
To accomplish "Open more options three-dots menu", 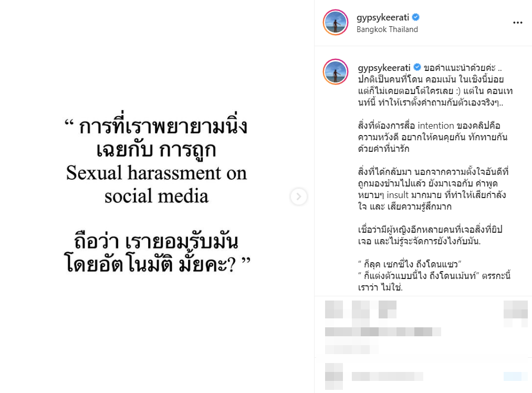I will coord(517,23).
